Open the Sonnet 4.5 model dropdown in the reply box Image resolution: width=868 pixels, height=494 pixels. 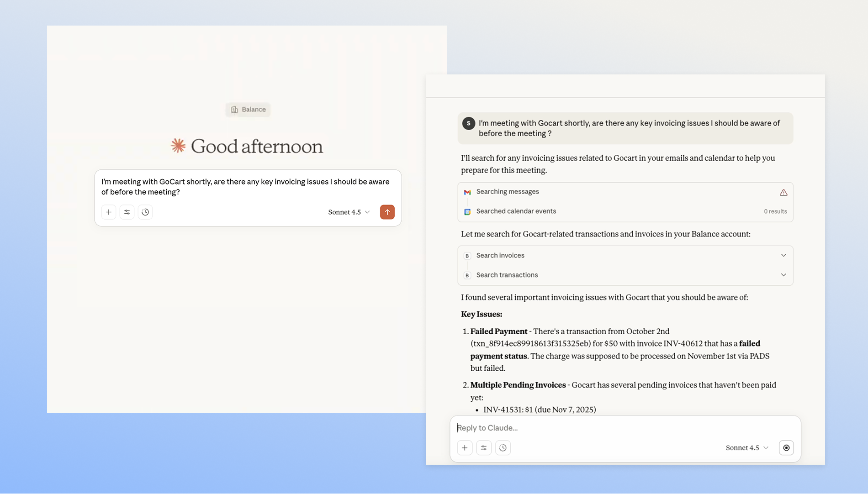(747, 448)
